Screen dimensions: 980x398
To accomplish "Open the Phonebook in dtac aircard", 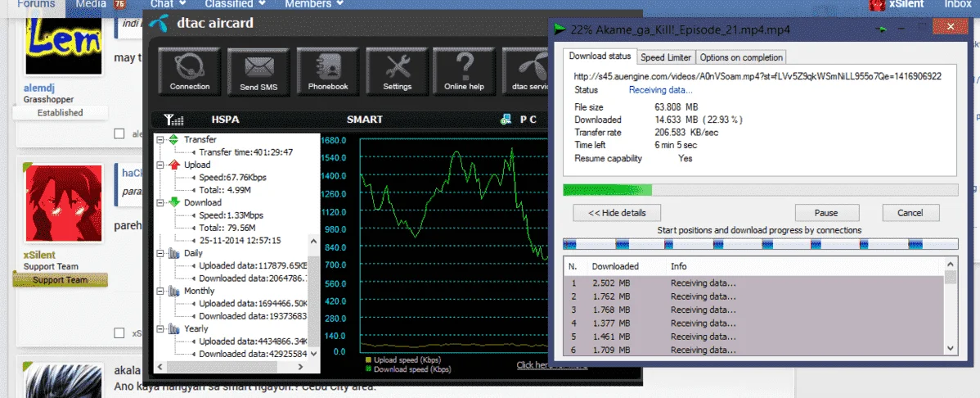I will tap(327, 73).
